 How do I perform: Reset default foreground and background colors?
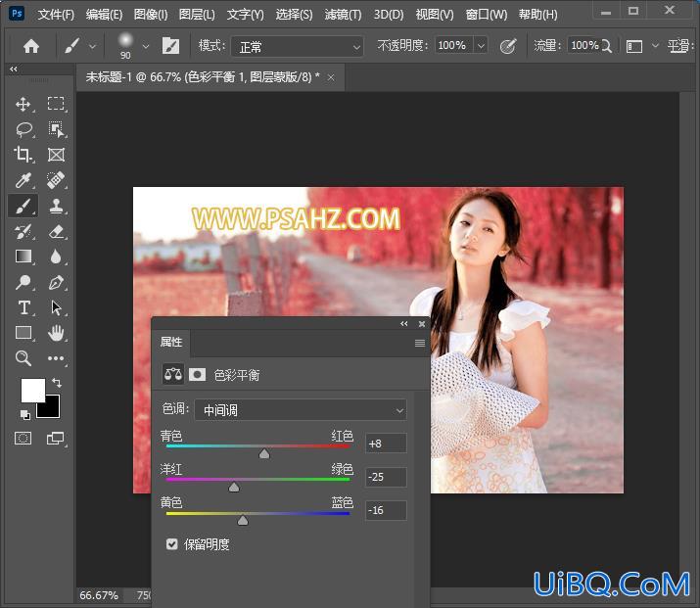[25, 415]
